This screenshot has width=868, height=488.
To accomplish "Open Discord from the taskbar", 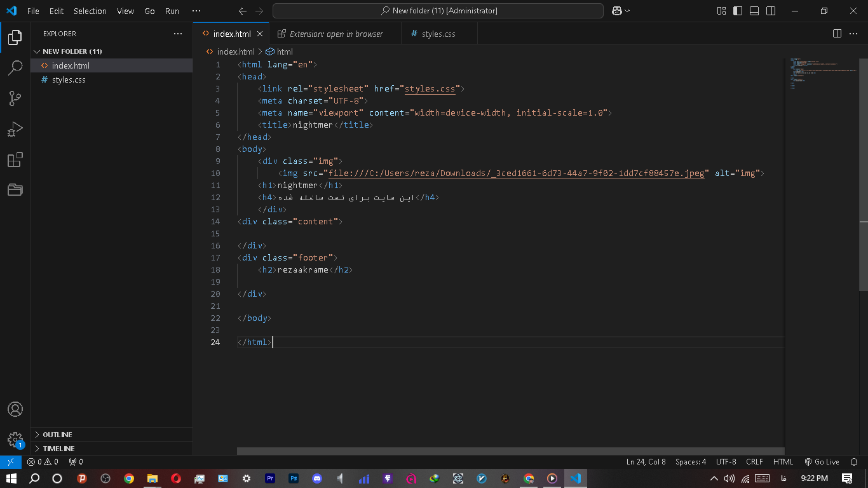I will [x=318, y=478].
